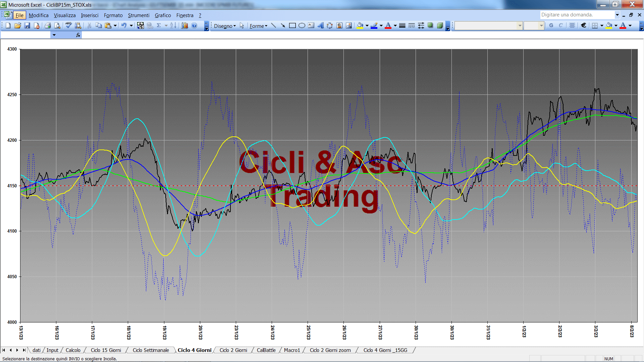The height and width of the screenshot is (362, 644).
Task: Expand the Borders dropdown arrow
Action: click(x=602, y=25)
